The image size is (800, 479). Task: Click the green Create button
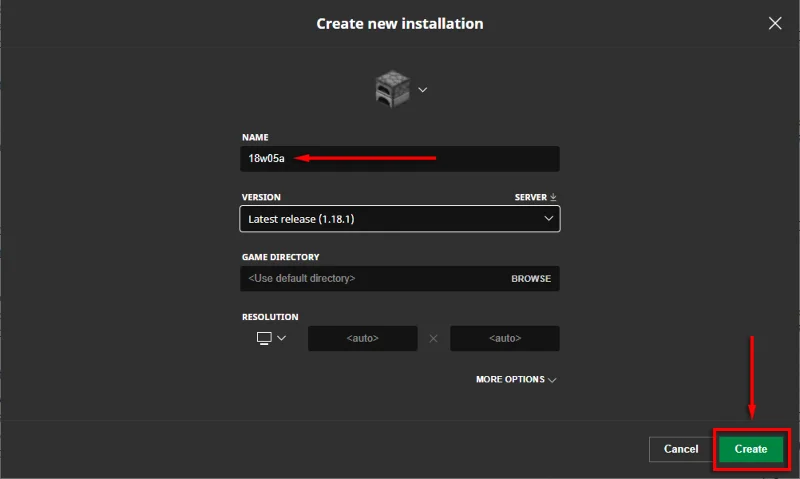coord(751,449)
